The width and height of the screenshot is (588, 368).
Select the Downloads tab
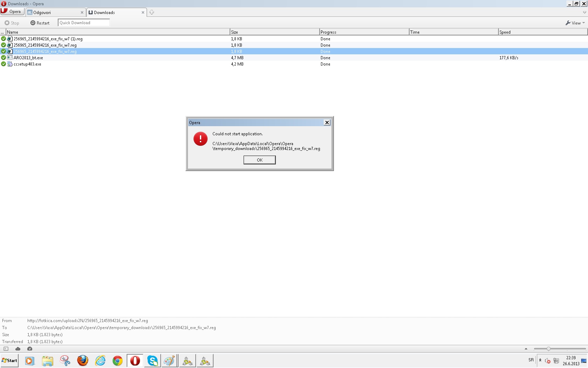click(116, 12)
